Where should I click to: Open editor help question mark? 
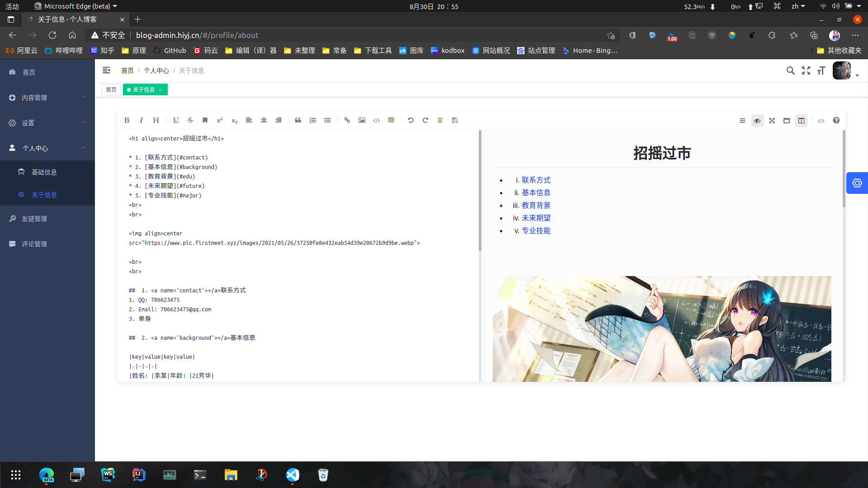[836, 120]
